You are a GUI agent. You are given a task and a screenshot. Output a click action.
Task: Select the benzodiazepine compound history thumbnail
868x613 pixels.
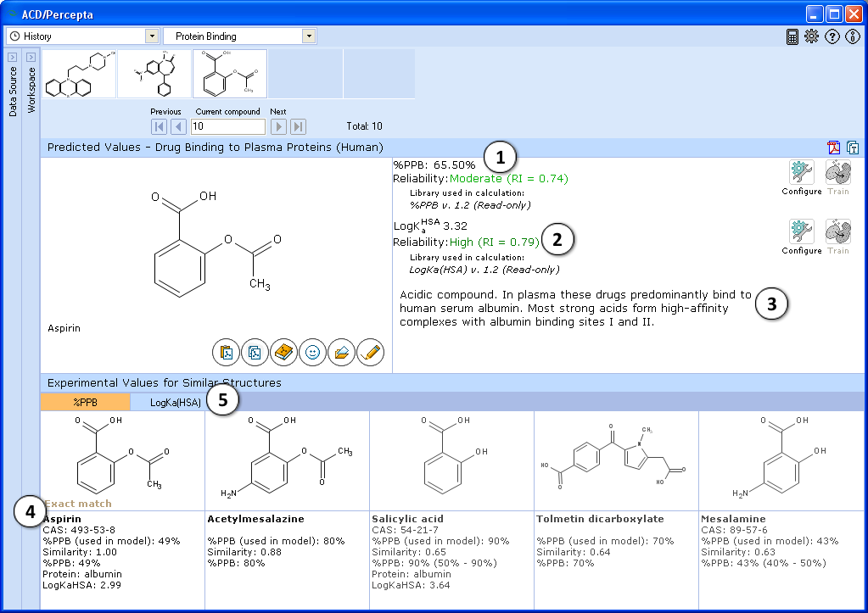[154, 74]
